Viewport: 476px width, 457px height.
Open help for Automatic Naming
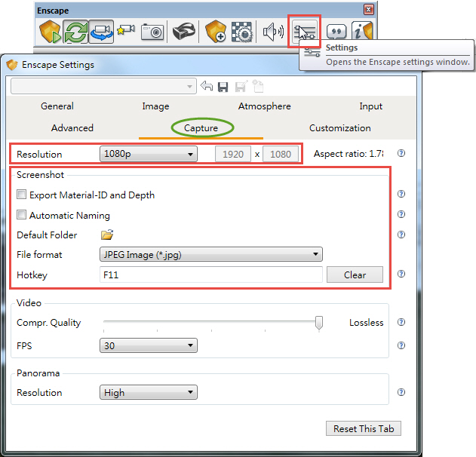point(401,214)
